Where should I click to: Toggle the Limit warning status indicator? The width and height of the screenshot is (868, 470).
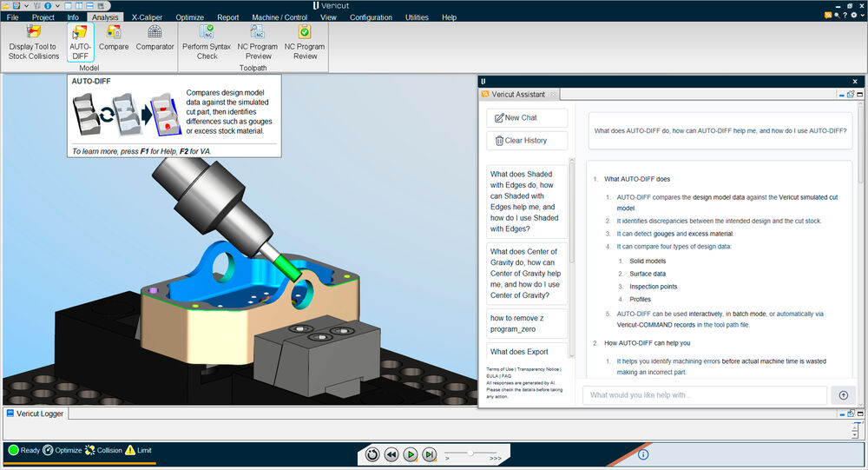point(138,450)
